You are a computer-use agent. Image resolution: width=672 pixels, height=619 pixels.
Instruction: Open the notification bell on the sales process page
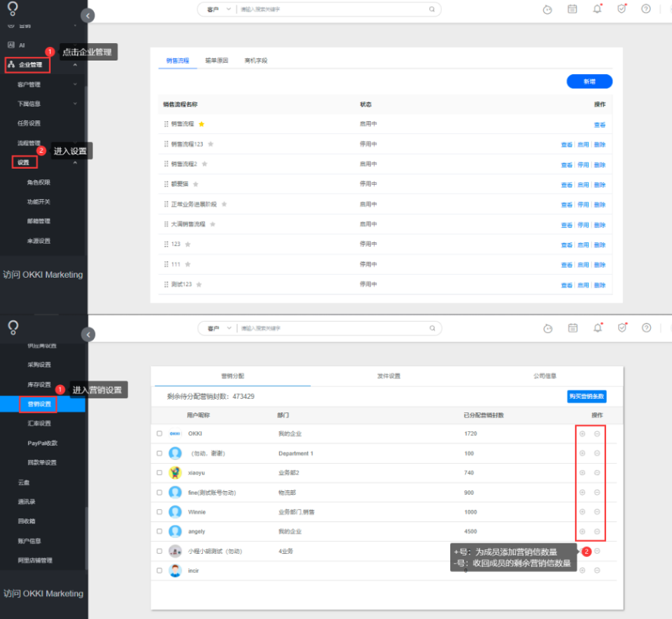coord(597,9)
